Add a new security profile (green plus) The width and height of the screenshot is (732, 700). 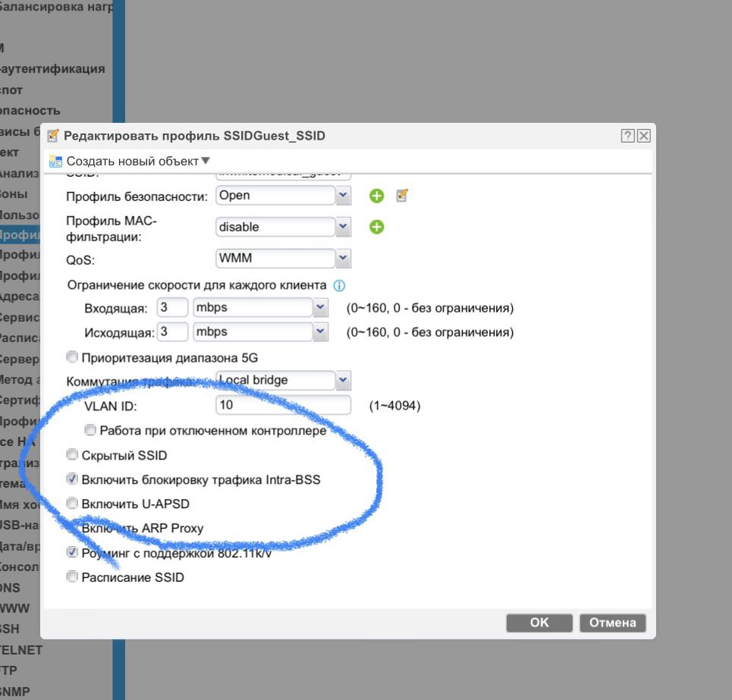377,196
